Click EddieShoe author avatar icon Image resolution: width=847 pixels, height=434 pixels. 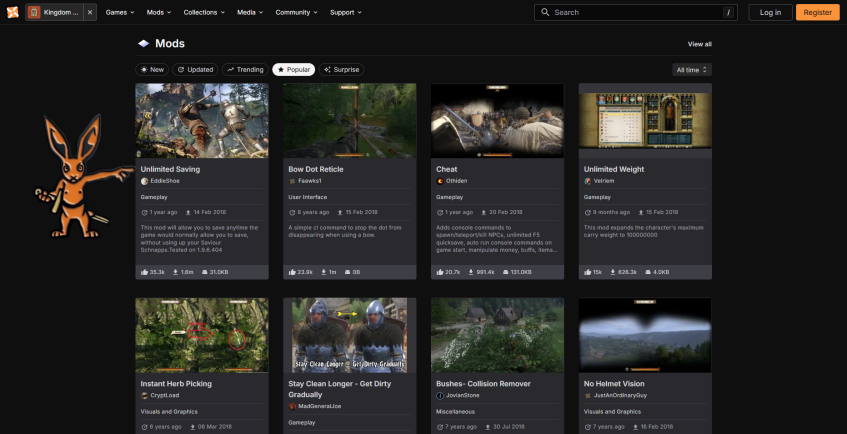click(144, 181)
